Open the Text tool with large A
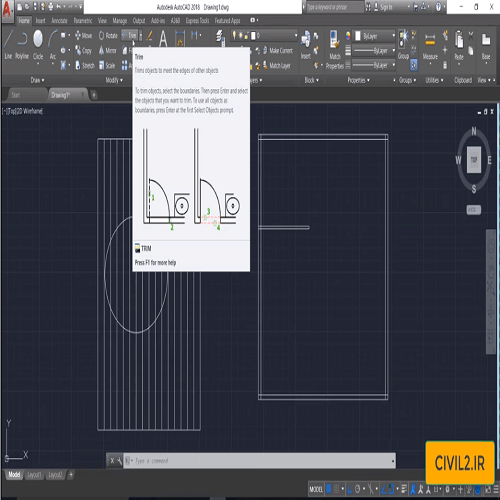This screenshot has height=500, width=500. [x=163, y=38]
